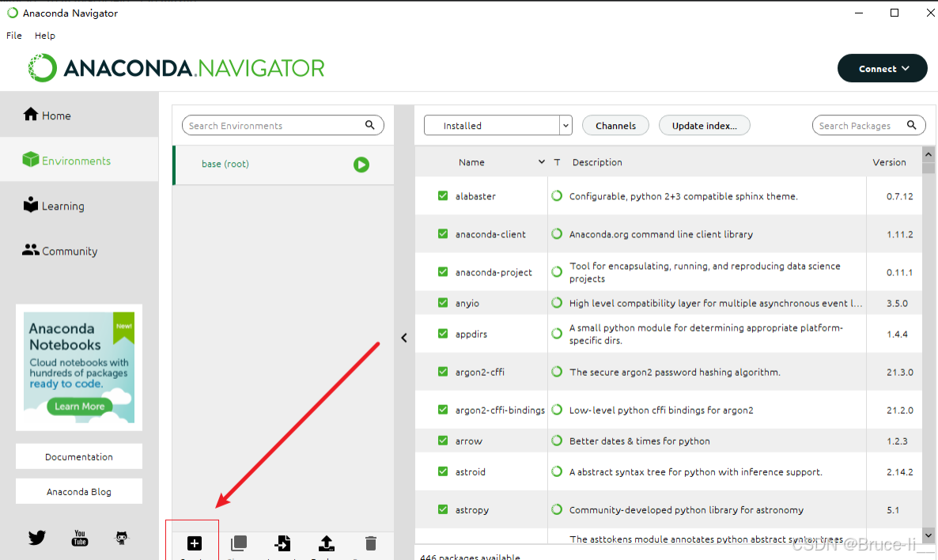Screen dimensions: 938x560
Task: Click the Documentation button
Action: point(79,456)
